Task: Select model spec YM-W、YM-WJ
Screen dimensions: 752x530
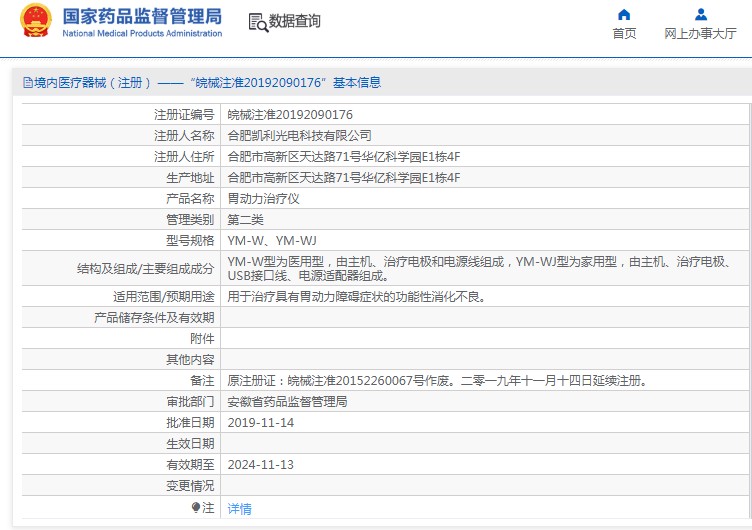Action: point(272,241)
